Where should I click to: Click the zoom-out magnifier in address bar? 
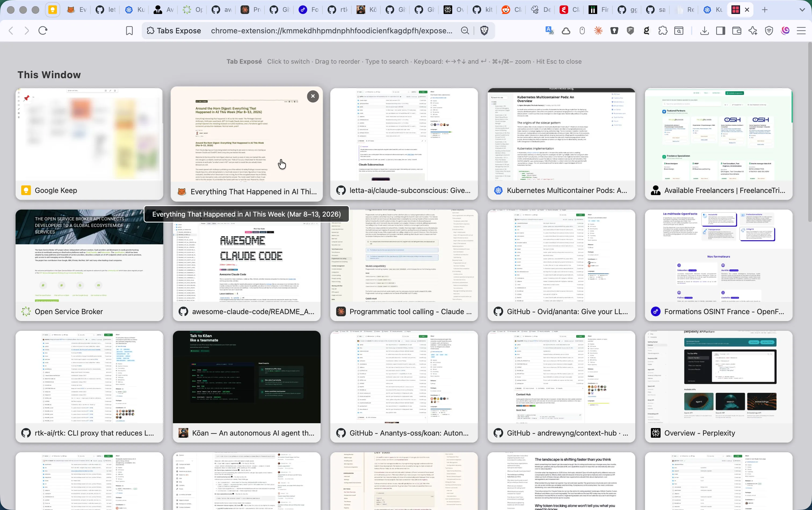click(465, 31)
